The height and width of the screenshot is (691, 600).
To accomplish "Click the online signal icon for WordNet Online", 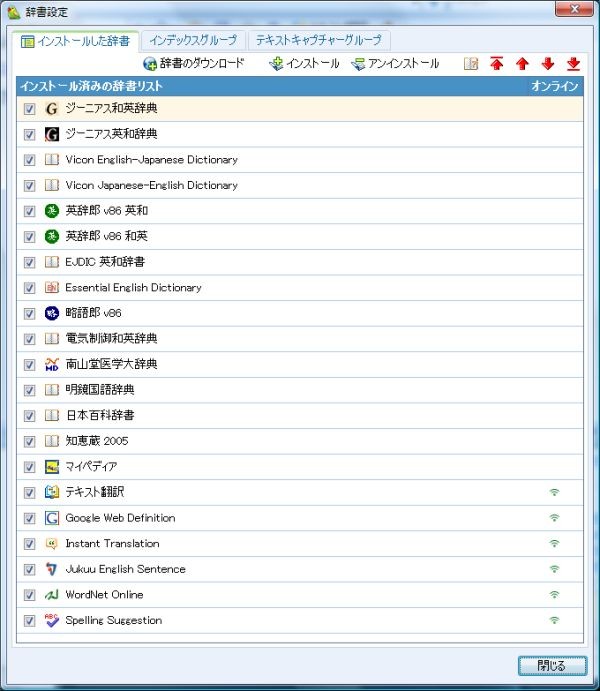I will (x=554, y=594).
